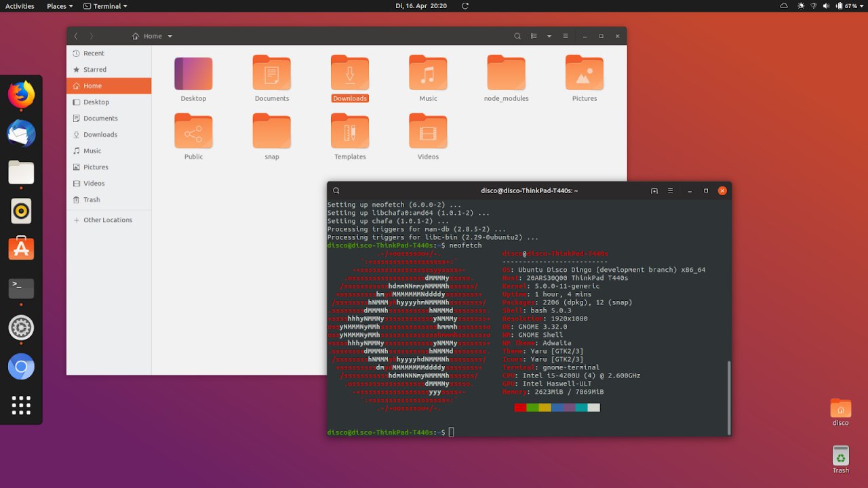The width and height of the screenshot is (868, 488).
Task: Open Ubuntu Software from the dock
Action: point(21,249)
